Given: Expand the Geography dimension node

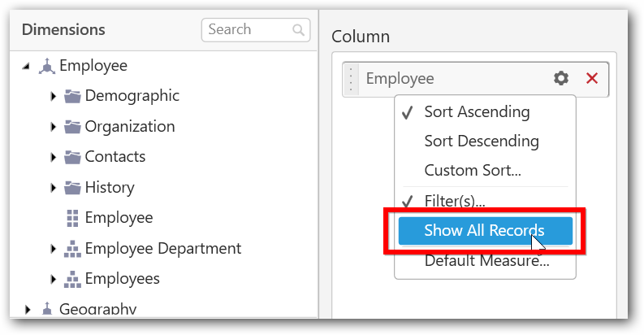Looking at the screenshot, I should (x=28, y=309).
